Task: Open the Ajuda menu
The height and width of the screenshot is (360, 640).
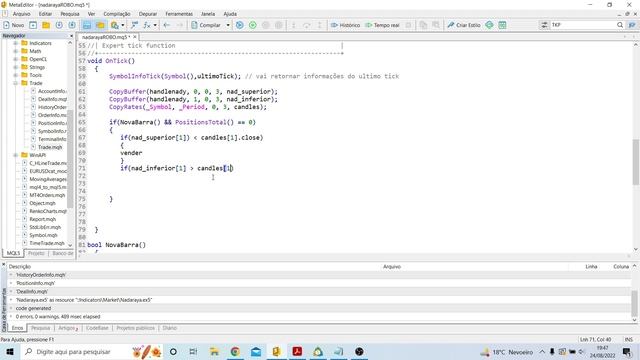Action: 230,14
